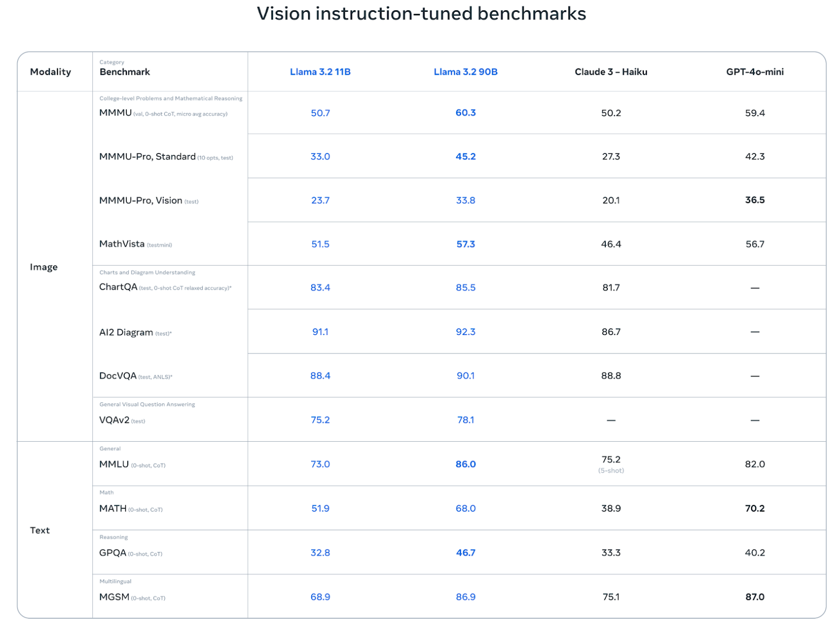This screenshot has height=628, width=840.
Task: Click Llama 3.2 11B's GPQA score 32.8
Action: pyautogui.click(x=320, y=553)
